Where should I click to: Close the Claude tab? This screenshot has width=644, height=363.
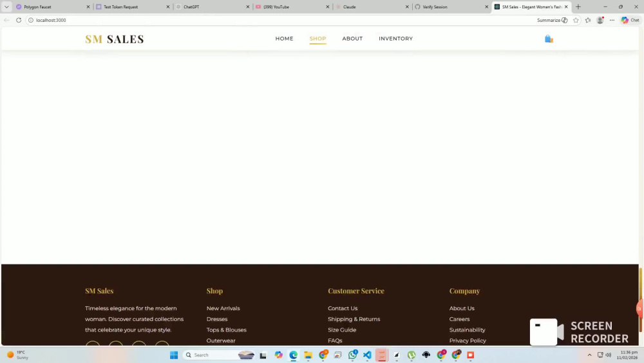pyautogui.click(x=407, y=7)
